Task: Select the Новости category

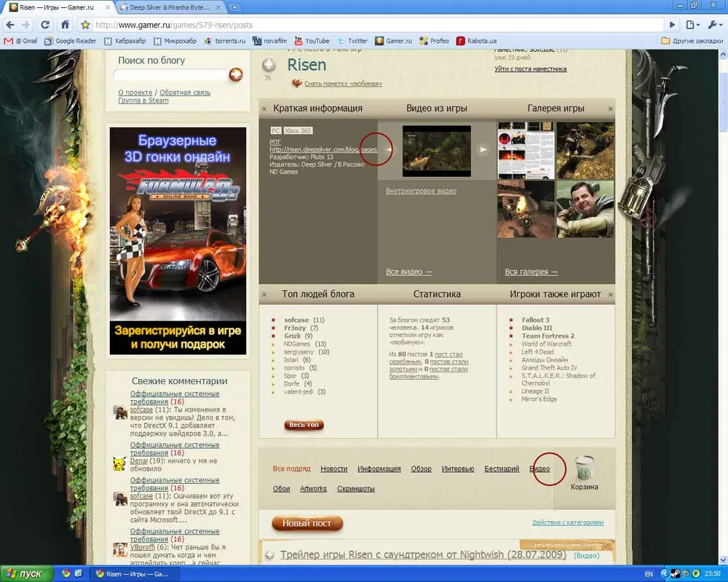Action: [334, 469]
